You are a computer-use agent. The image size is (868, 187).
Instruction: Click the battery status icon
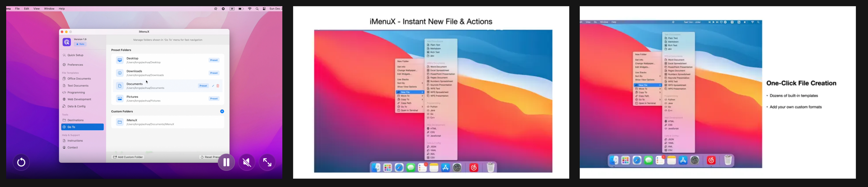tap(241, 9)
